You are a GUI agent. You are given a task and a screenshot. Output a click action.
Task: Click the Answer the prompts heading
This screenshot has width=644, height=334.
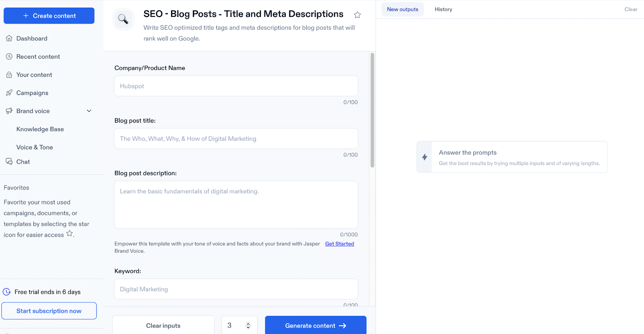pyautogui.click(x=468, y=152)
